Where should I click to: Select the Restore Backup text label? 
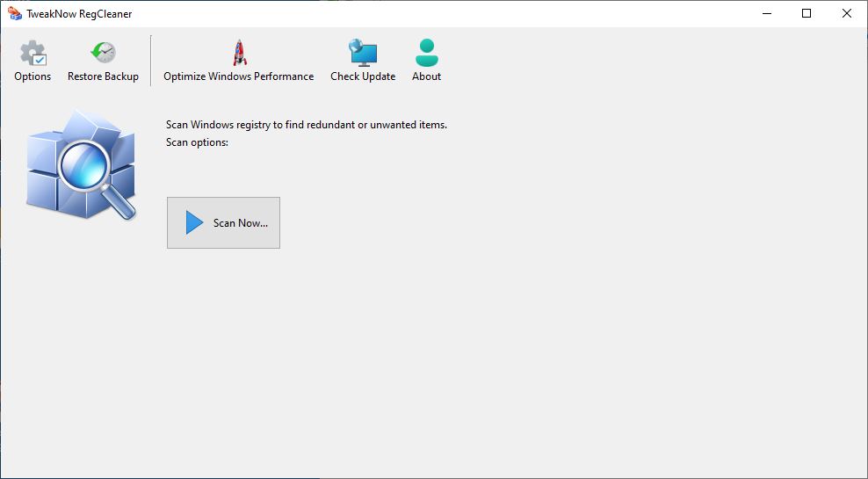pos(103,76)
